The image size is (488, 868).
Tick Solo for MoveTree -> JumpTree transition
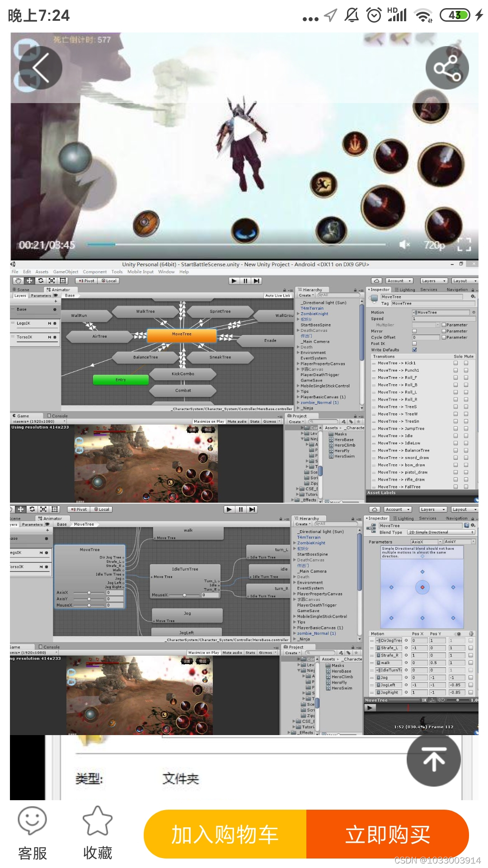pyautogui.click(x=455, y=429)
